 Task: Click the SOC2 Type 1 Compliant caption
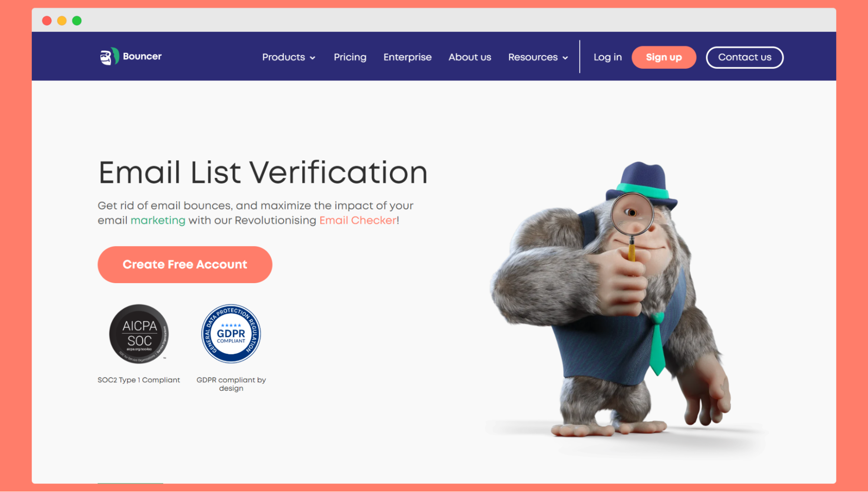tap(139, 380)
